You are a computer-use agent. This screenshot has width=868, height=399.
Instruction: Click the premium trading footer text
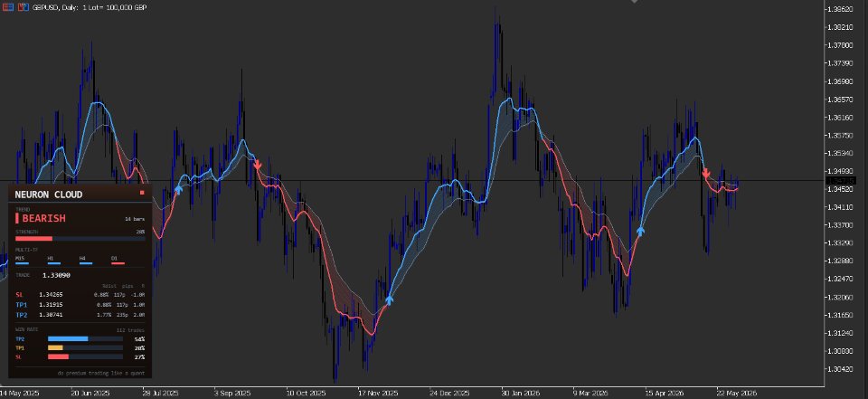pyautogui.click(x=100, y=374)
